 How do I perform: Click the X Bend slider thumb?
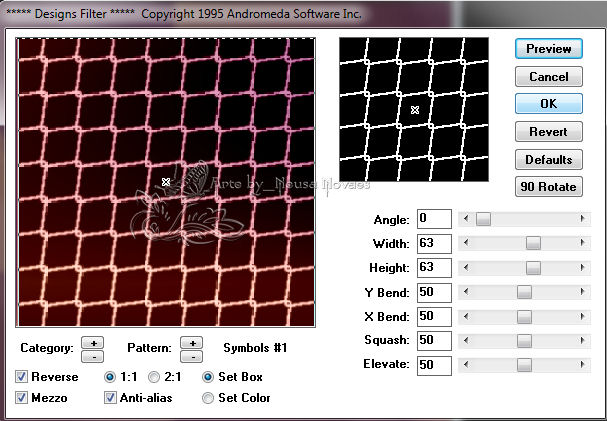click(x=524, y=317)
